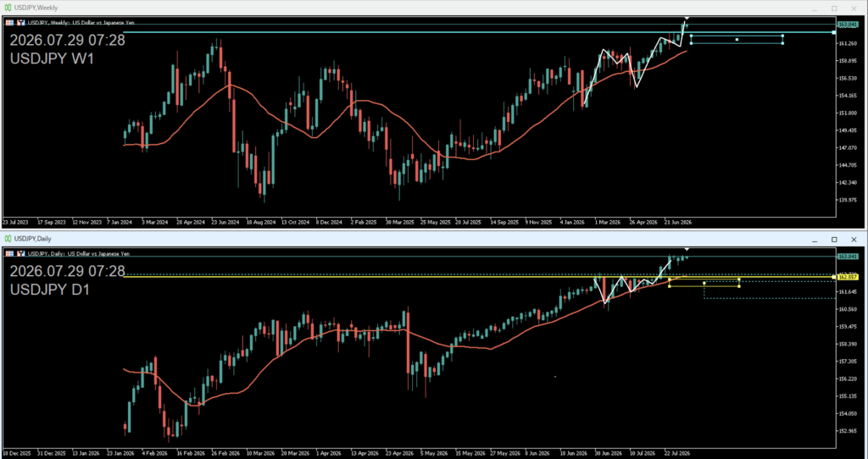Click the 'USDJPY W1' overlay label
The width and height of the screenshot is (868, 459).
click(x=52, y=58)
